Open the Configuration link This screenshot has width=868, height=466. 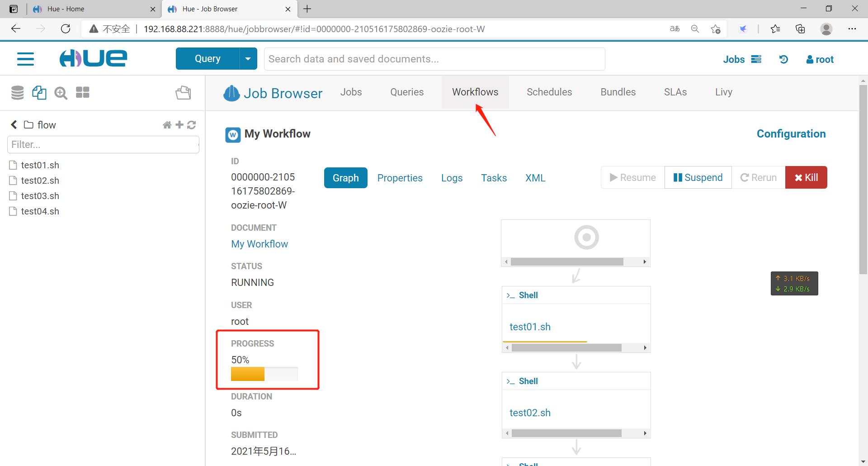791,134
